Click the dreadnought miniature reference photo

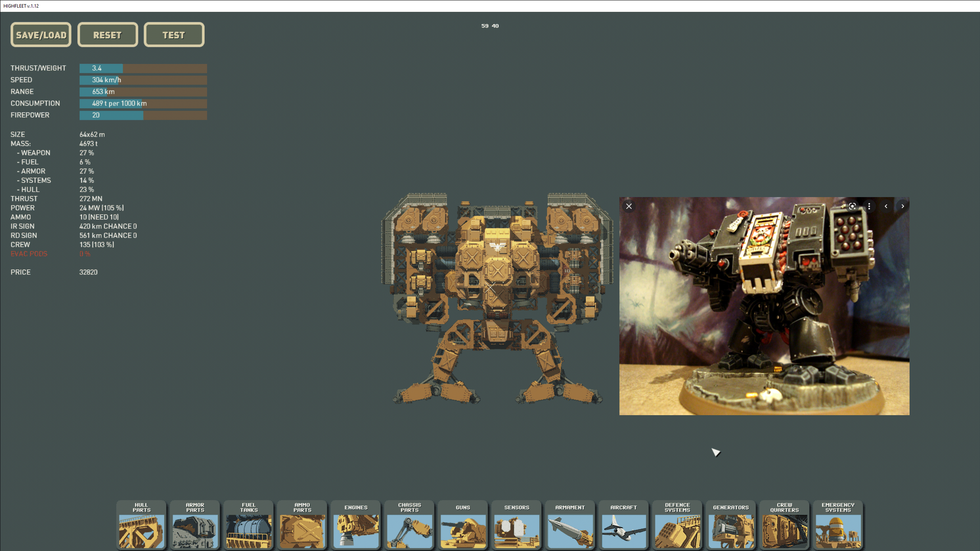click(x=764, y=306)
